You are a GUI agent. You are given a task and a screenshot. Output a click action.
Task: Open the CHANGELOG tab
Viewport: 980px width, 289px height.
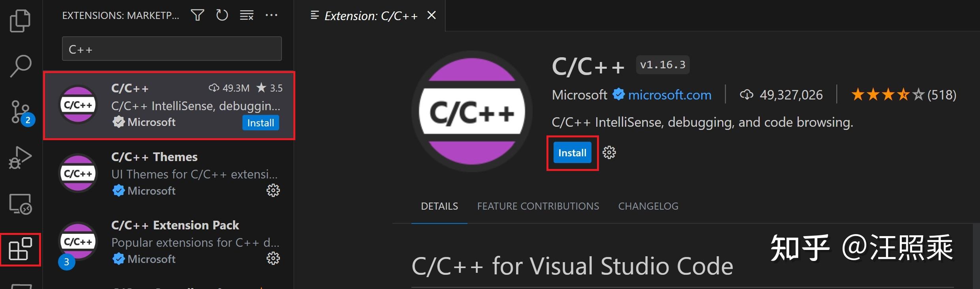pyautogui.click(x=648, y=206)
